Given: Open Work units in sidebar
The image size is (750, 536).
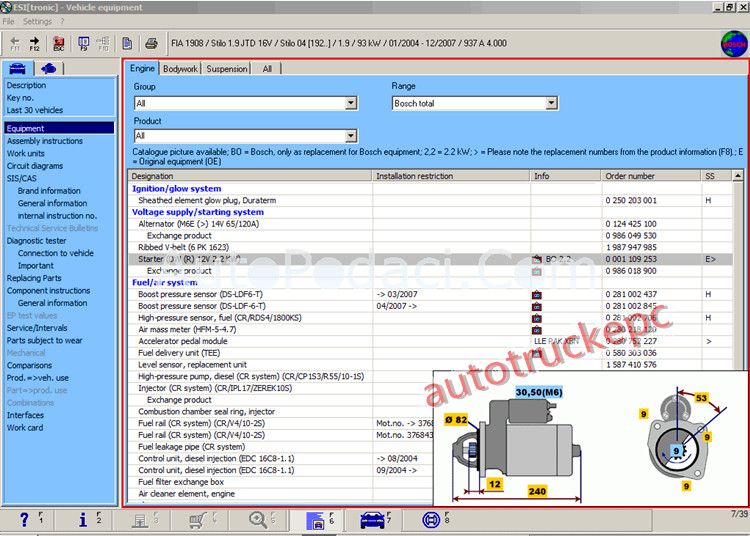Looking at the screenshot, I should [x=25, y=153].
